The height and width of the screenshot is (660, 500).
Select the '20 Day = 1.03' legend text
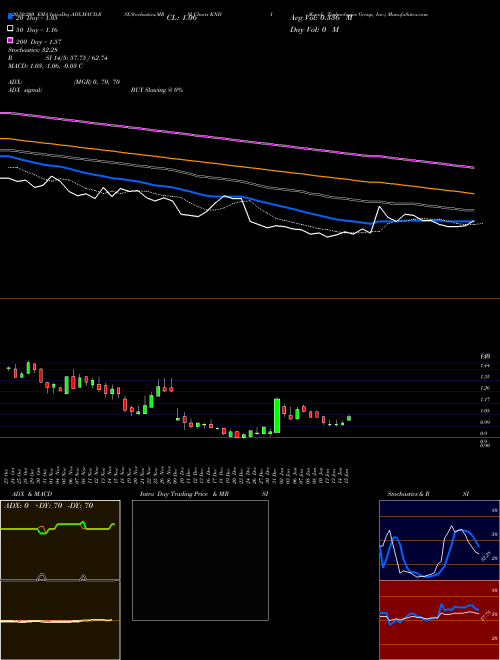36,18
